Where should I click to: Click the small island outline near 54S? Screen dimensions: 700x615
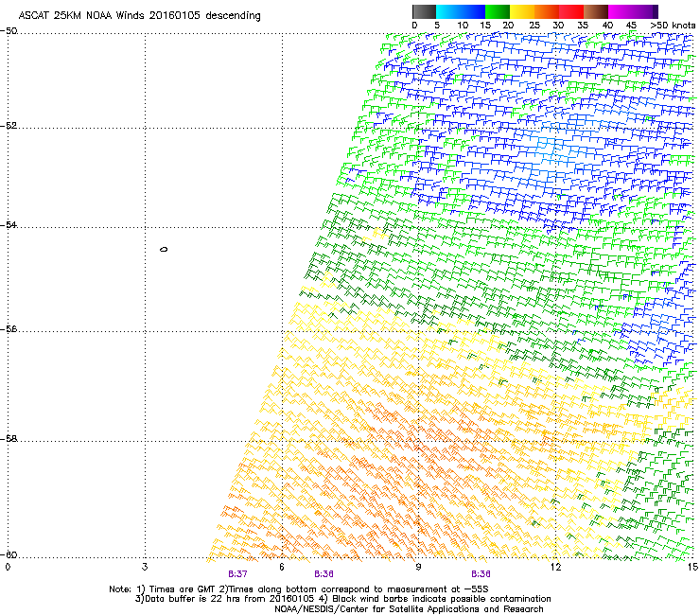pyautogui.click(x=164, y=249)
